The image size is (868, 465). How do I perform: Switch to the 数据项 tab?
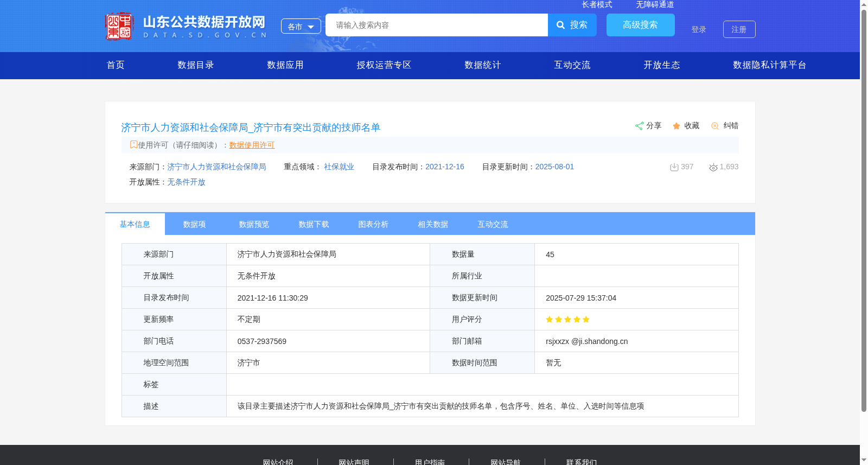point(195,224)
